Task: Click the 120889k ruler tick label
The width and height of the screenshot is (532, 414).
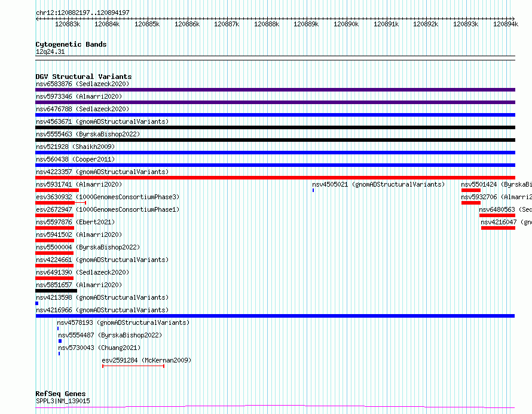Action: 306,24
